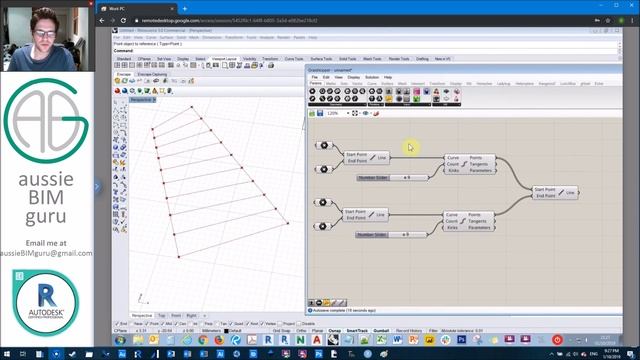Click the blue sphere icon in Rhino toolbar
This screenshot has width=640, height=360.
click(125, 91)
